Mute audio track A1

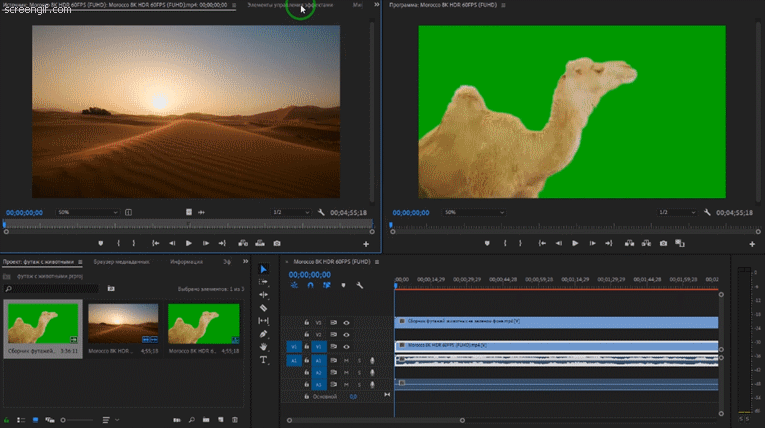(346, 361)
